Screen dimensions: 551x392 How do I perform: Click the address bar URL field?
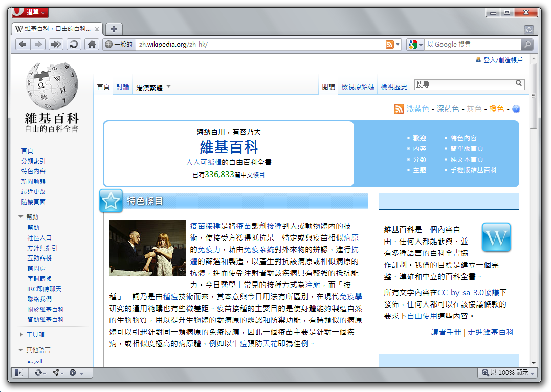[260, 45]
